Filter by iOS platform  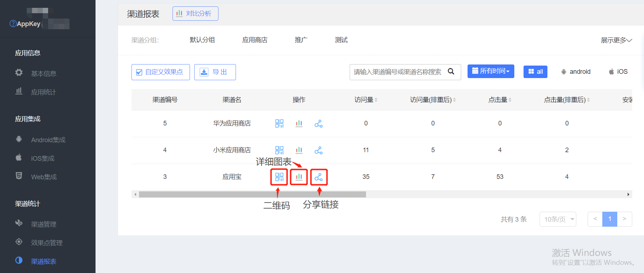618,72
